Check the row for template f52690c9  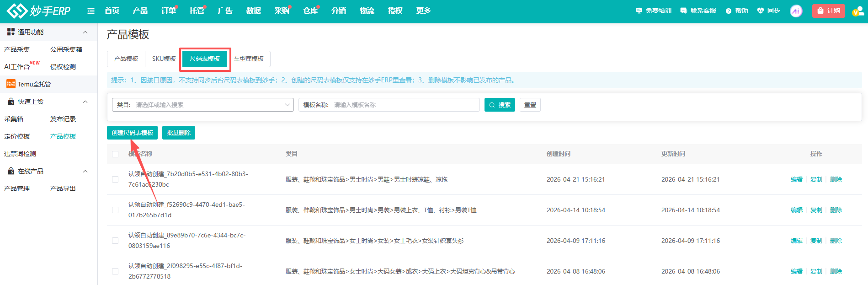click(x=115, y=210)
